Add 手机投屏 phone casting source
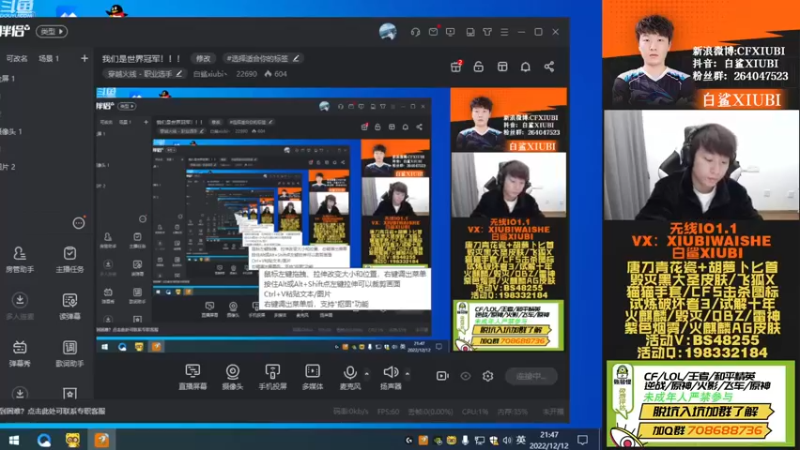 click(x=272, y=377)
